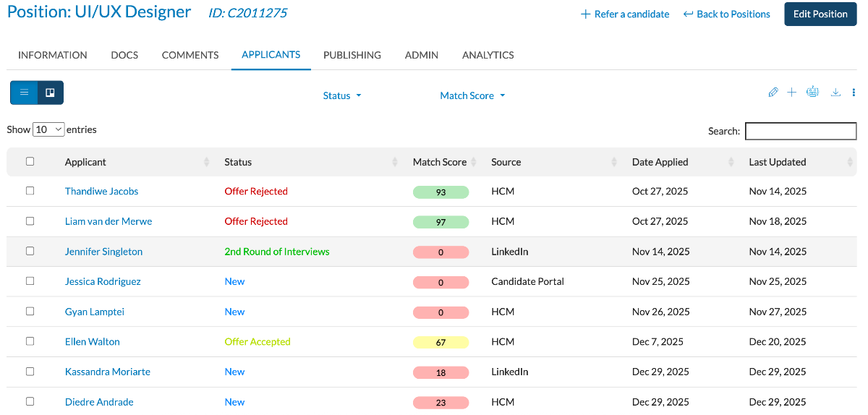This screenshot has width=868, height=415.
Task: Click Thandiwe Jacobs' green match score 93
Action: 441,192
